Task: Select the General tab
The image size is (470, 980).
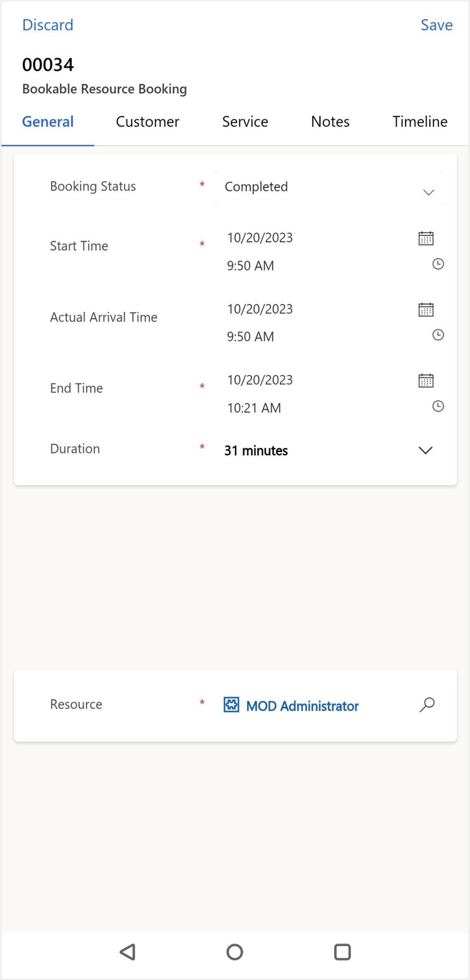Action: [x=48, y=122]
